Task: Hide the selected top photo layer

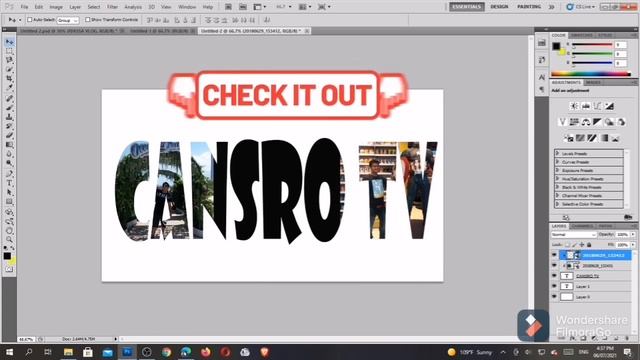Action: pyautogui.click(x=554, y=255)
